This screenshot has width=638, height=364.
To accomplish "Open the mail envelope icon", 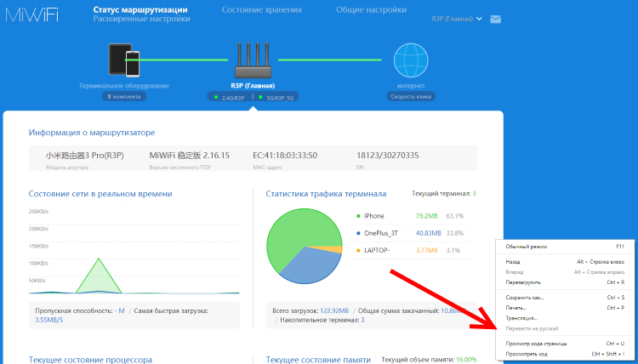I will click(x=495, y=19).
